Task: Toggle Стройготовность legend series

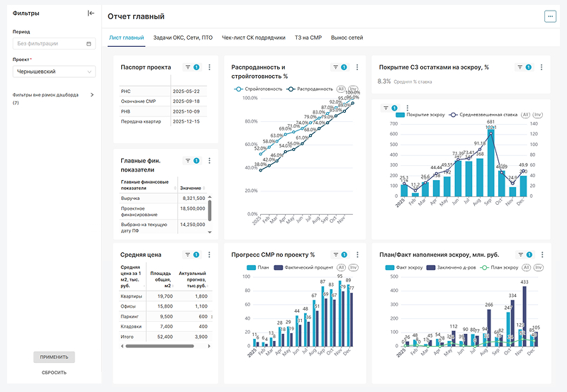Action: tap(258, 89)
